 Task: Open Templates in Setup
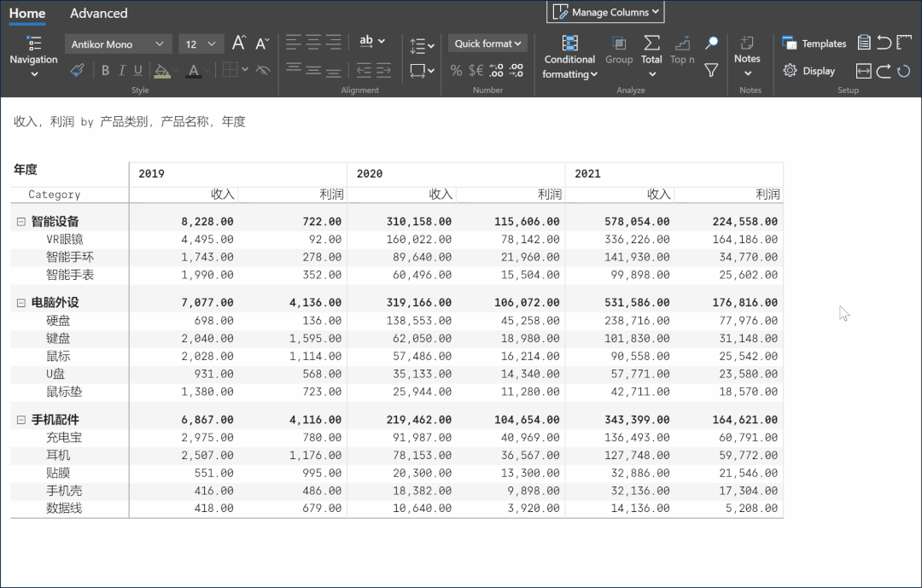coord(814,44)
